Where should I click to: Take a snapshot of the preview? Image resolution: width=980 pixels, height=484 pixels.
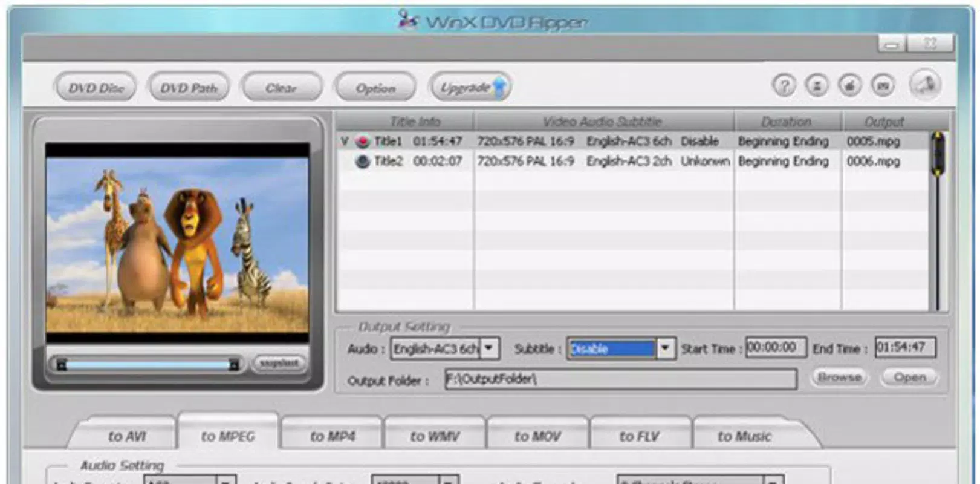[x=279, y=363]
